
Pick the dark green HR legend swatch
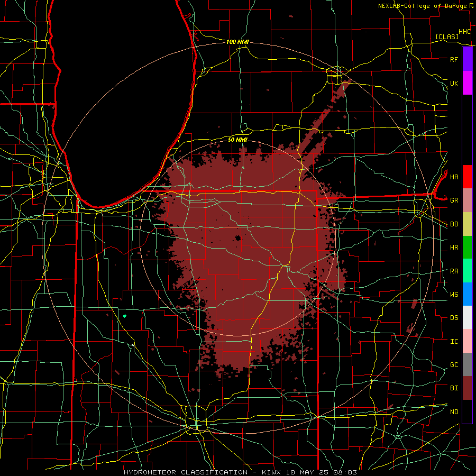pyautogui.click(x=467, y=248)
